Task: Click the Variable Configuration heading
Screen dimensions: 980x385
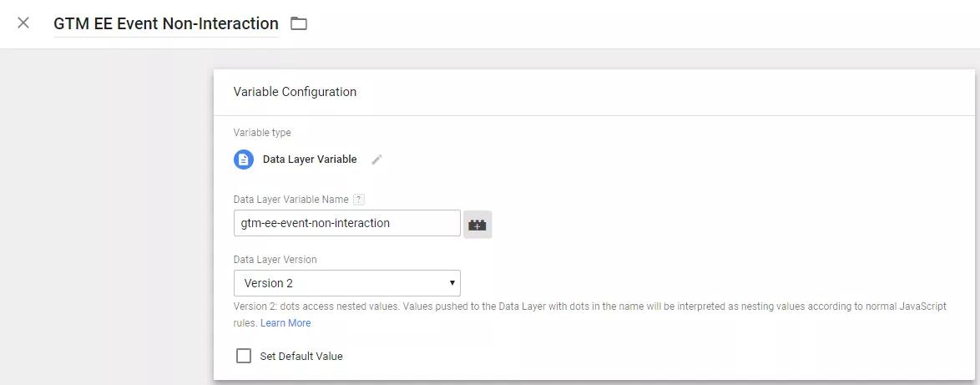Action: [x=295, y=92]
